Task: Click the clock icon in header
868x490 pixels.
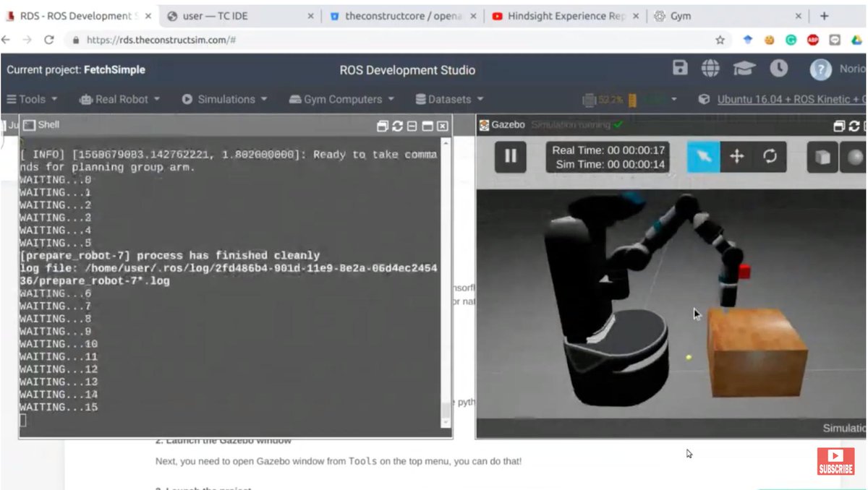Action: (778, 69)
